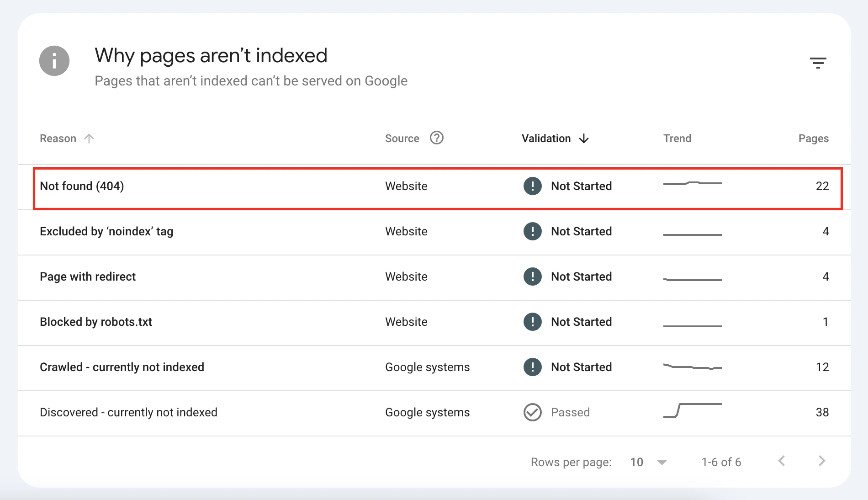Open Excluded by 'noindex' tag details
Viewport: 868px width, 500px height.
(106, 231)
